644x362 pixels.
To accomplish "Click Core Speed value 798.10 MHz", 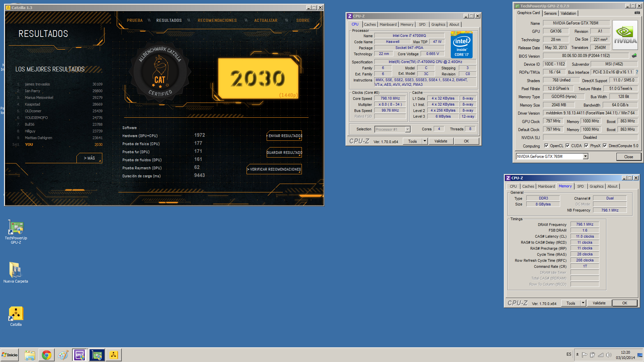I will coord(390,98).
